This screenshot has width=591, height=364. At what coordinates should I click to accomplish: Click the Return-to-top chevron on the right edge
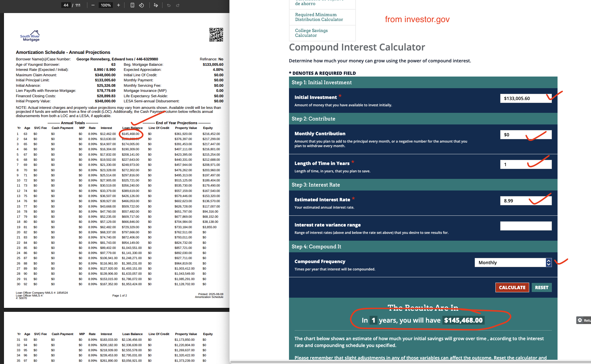point(580,320)
